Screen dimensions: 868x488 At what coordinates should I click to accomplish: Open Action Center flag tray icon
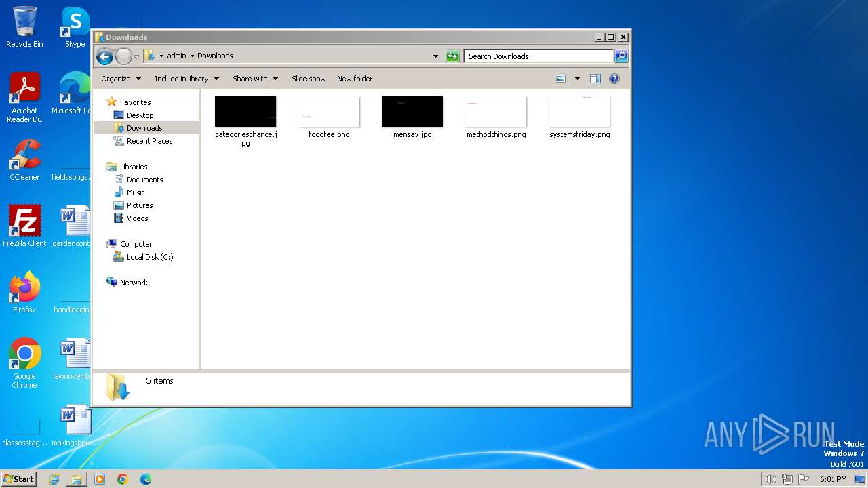[x=804, y=479]
